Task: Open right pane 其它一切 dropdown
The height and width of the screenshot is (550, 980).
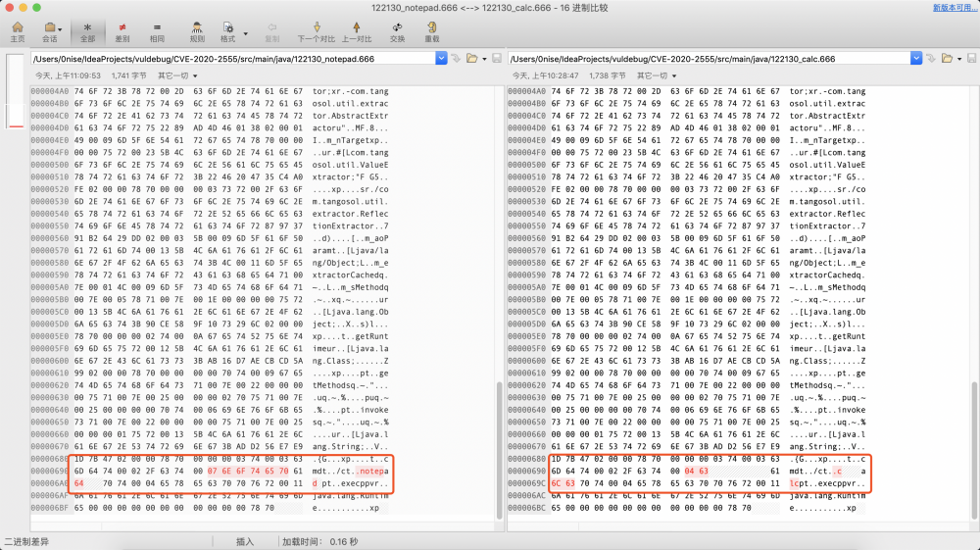Action: (x=657, y=75)
